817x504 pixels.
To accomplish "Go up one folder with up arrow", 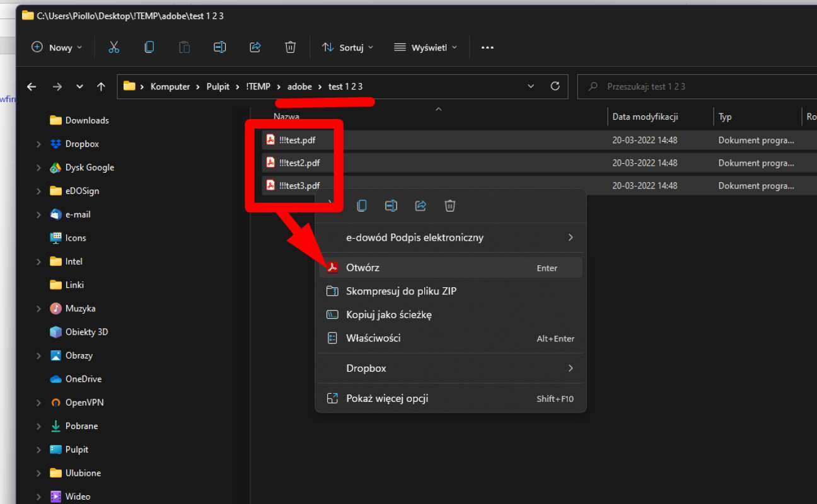I will click(x=101, y=86).
